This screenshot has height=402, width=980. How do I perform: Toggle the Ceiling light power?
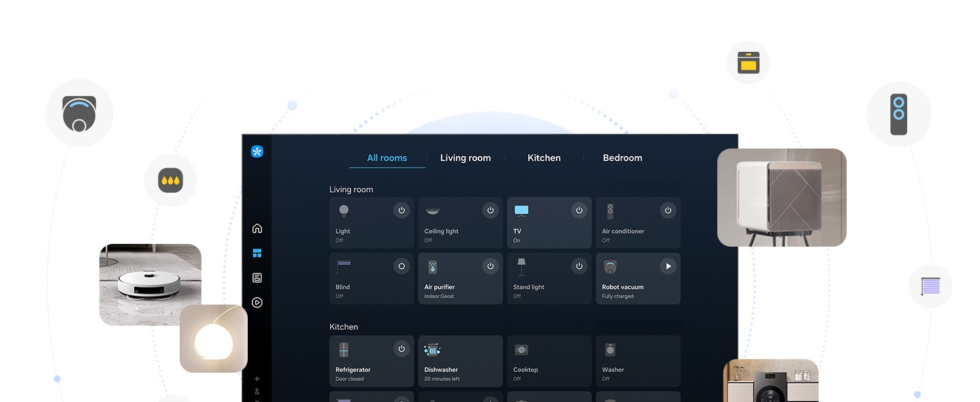[x=490, y=211]
